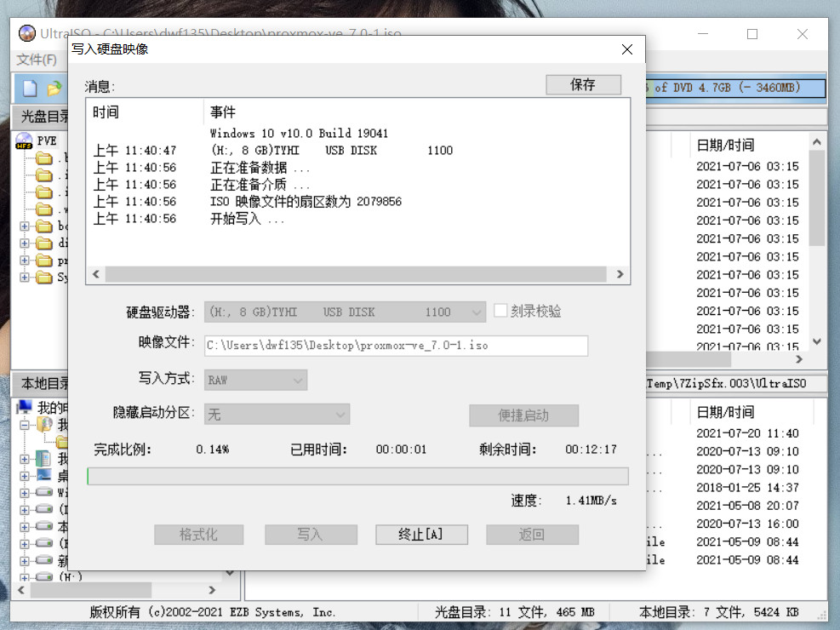Click the desktop icon beside "桌"
840x630 pixels.
(x=43, y=475)
